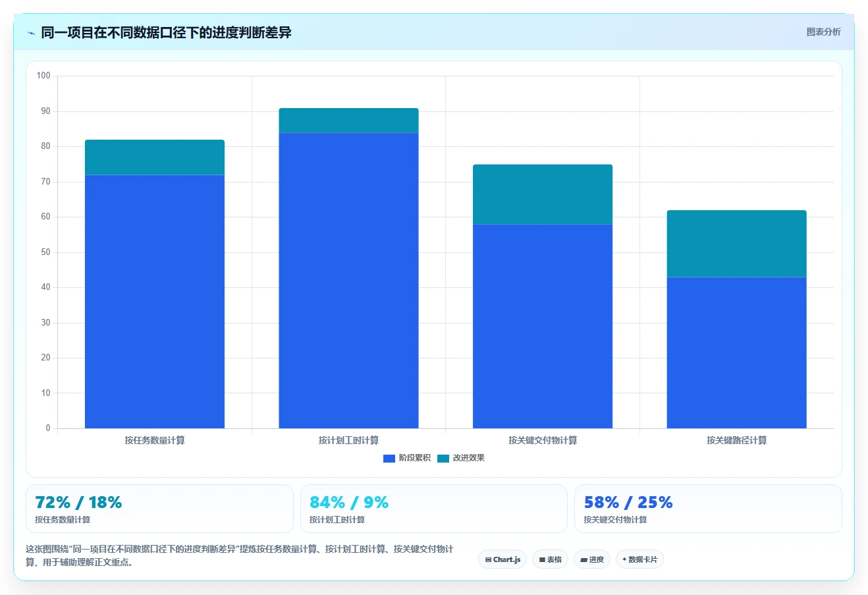Click the description paragraph below the cards
868x595 pixels.
[x=240, y=555]
